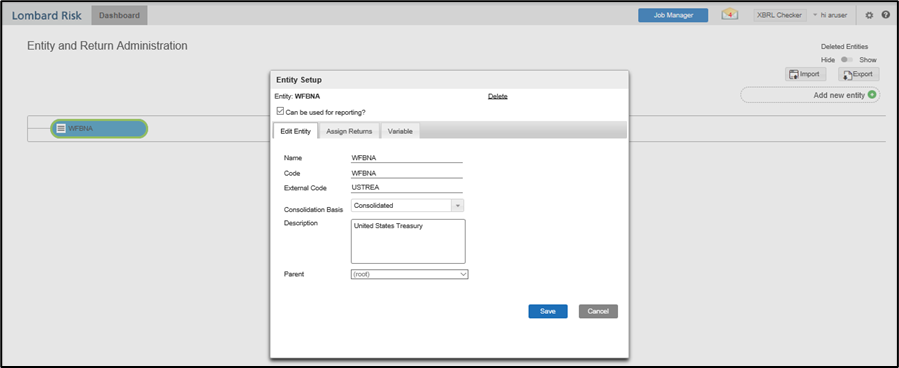The height and width of the screenshot is (368, 899).
Task: Open the settings gear icon
Action: (869, 15)
